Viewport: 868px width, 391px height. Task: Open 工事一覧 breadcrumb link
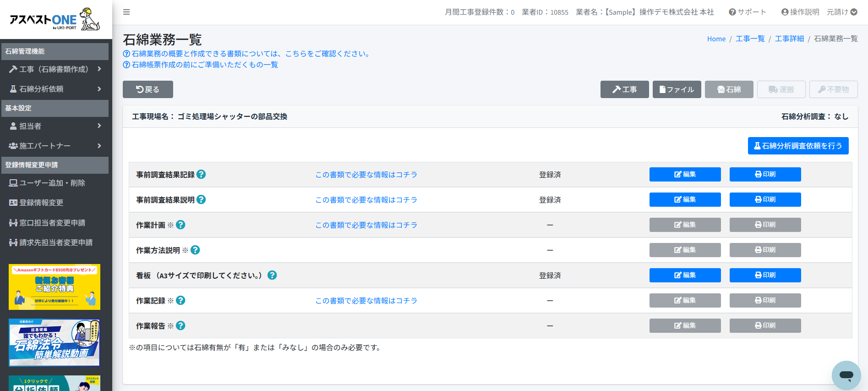tap(750, 39)
